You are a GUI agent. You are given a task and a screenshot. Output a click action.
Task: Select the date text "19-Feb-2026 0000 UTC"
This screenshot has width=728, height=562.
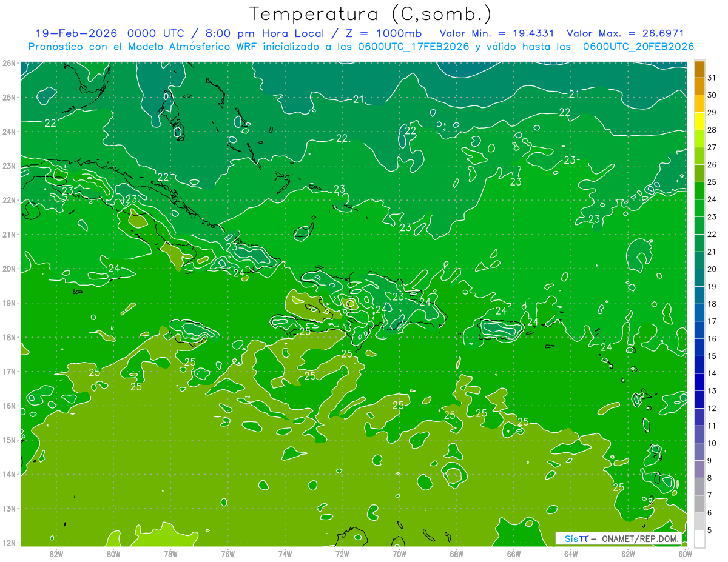point(109,33)
